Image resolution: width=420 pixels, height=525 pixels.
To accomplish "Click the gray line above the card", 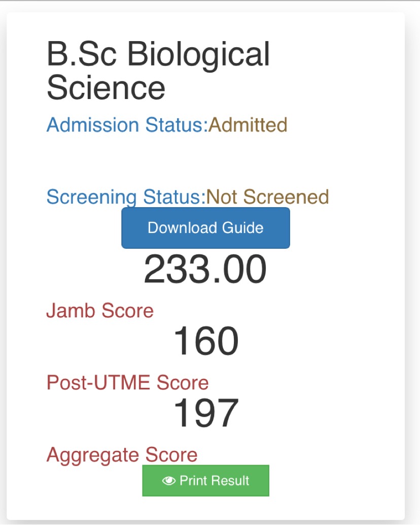I will pyautogui.click(x=210, y=1).
